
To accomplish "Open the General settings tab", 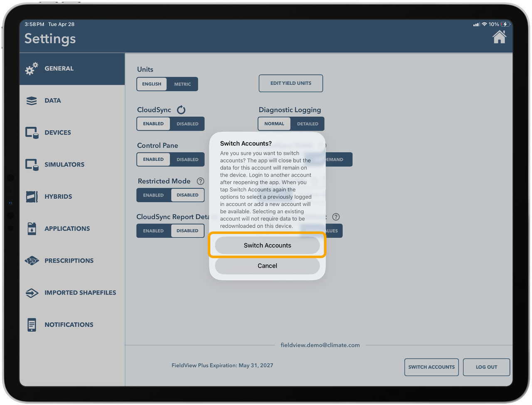I will coord(72,69).
